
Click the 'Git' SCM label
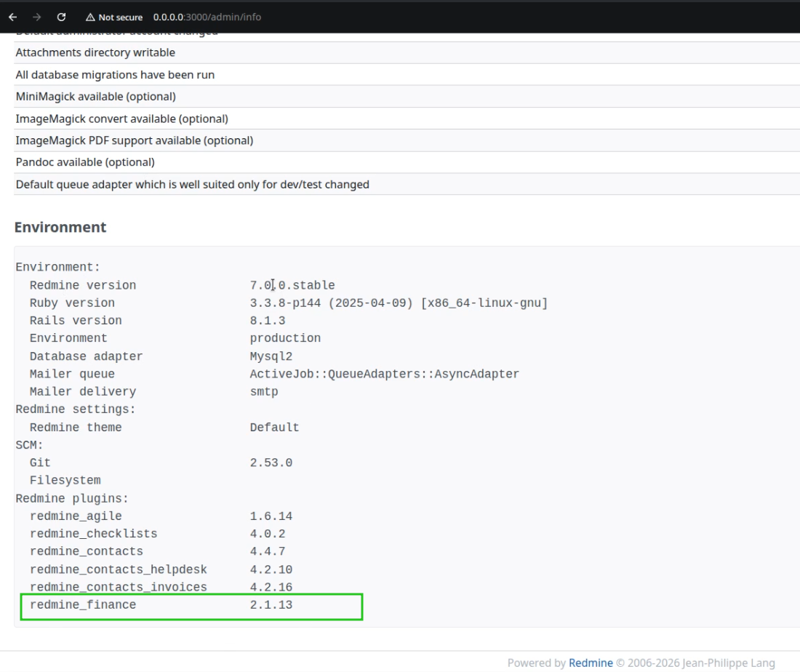coord(40,463)
